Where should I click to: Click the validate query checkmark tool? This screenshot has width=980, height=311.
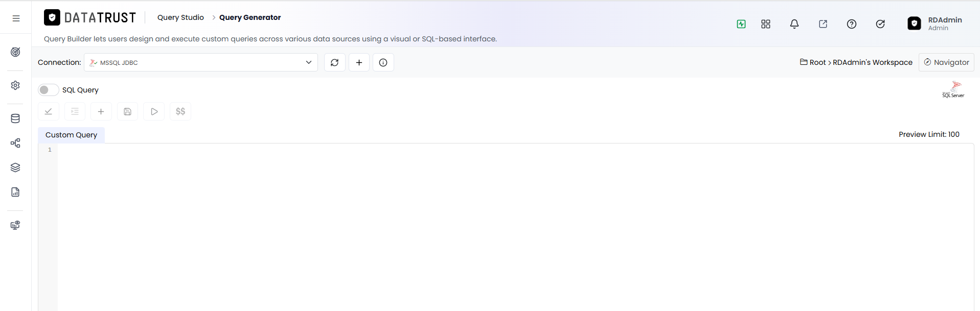point(49,111)
